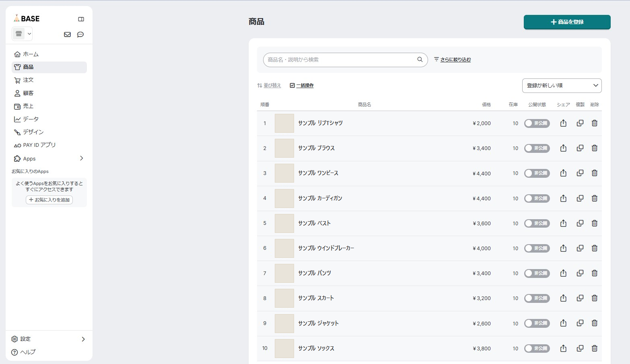Image resolution: width=630 pixels, height=364 pixels.
Task: Click the 一括操作 bulk action link
Action: 302,85
